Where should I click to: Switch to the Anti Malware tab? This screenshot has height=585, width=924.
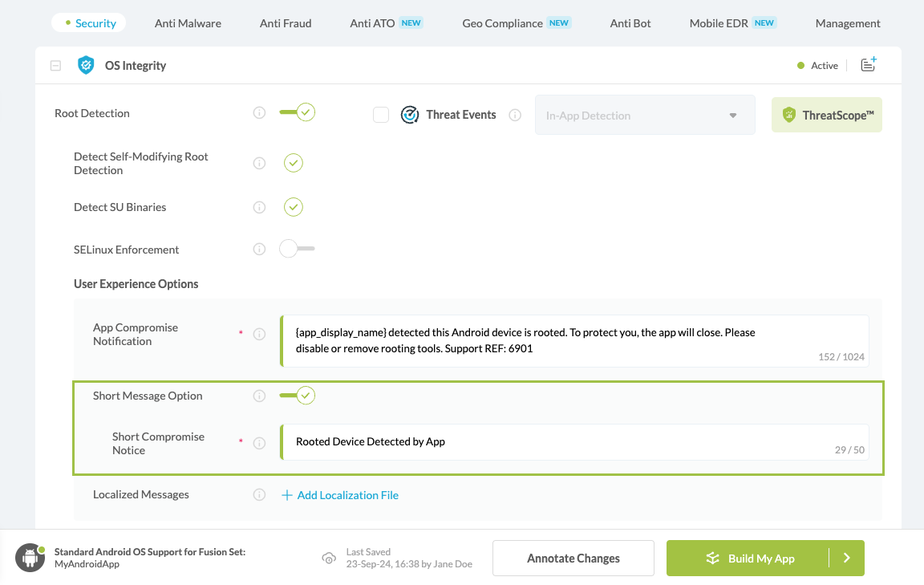tap(188, 23)
